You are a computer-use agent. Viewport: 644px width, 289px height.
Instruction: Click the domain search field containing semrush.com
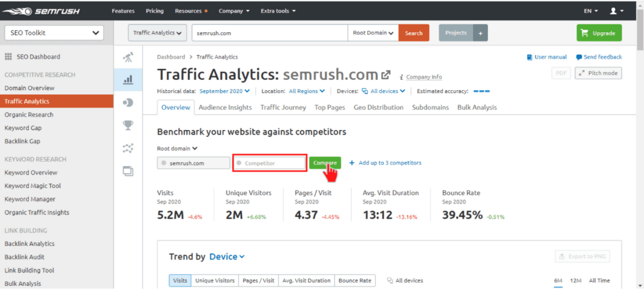click(270, 33)
